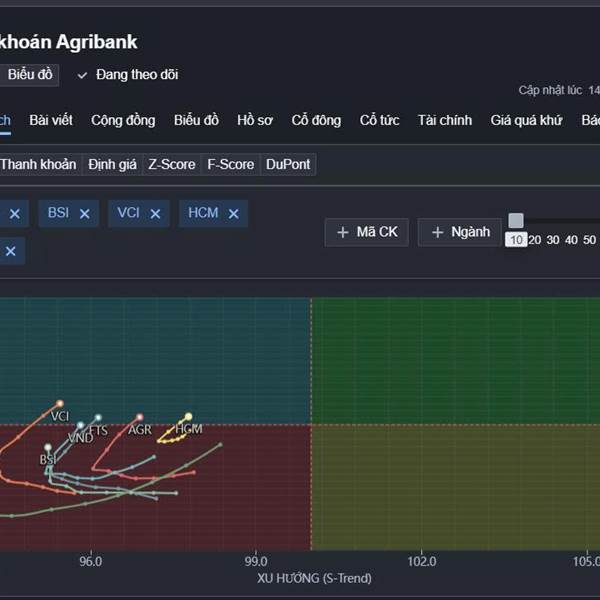600x600 pixels.
Task: Click the FTS endpoint marker on chart
Action: [x=98, y=417]
